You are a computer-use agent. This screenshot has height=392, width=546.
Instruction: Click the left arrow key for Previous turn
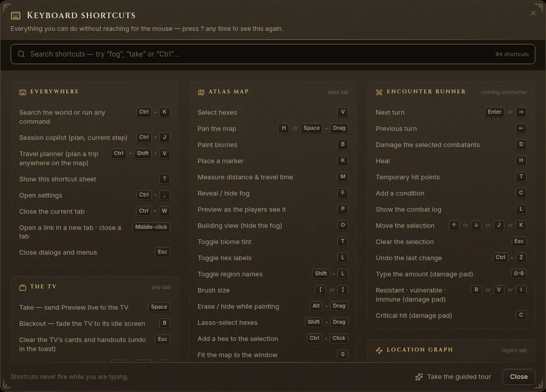pos(521,128)
